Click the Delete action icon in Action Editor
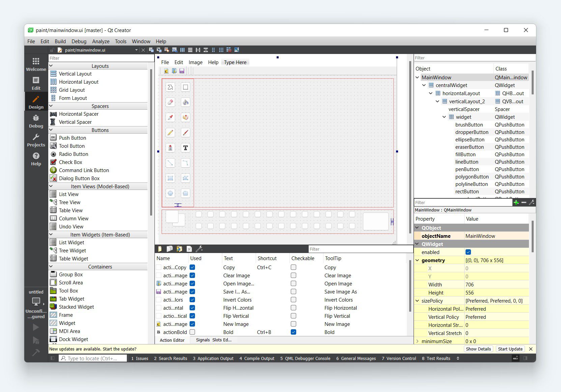 pyautogui.click(x=189, y=249)
